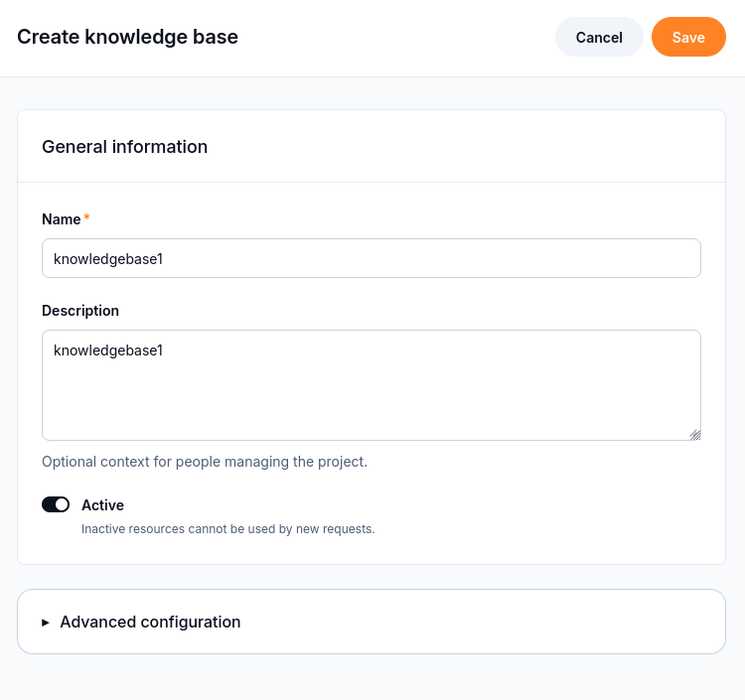Cancel creating the knowledge base
The width and height of the screenshot is (745, 700).
599,37
